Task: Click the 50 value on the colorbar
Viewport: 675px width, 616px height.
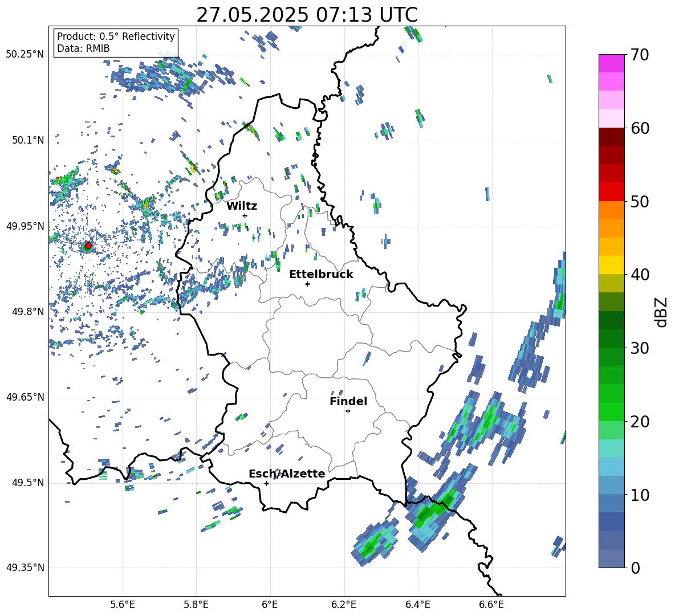Action: (640, 201)
